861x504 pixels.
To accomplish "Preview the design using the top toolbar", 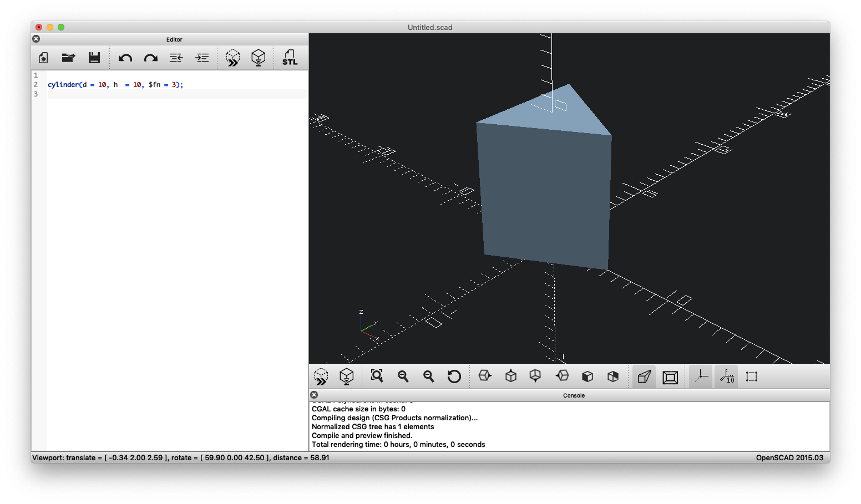I will (232, 57).
